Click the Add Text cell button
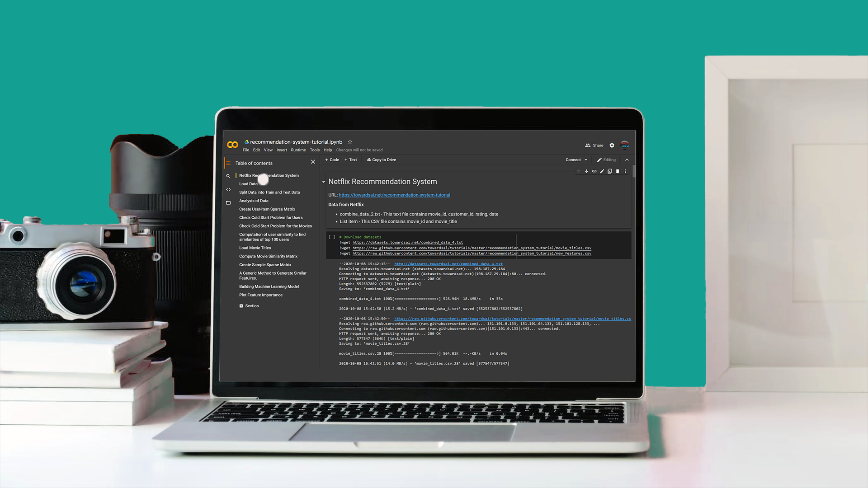This screenshot has width=868, height=488. click(351, 160)
